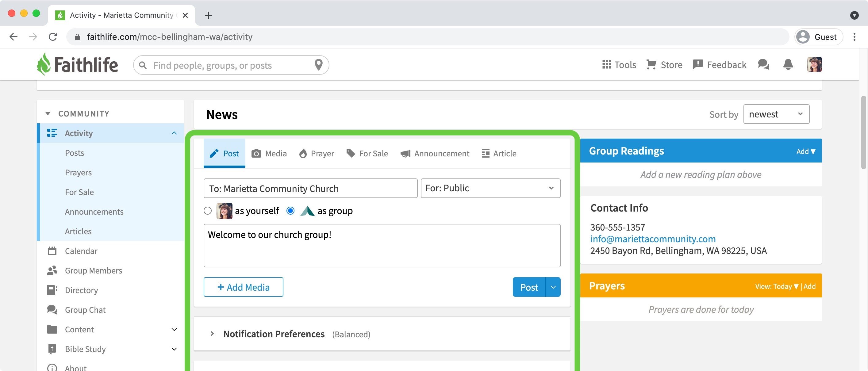Select the 'as group' radio button

tap(290, 211)
